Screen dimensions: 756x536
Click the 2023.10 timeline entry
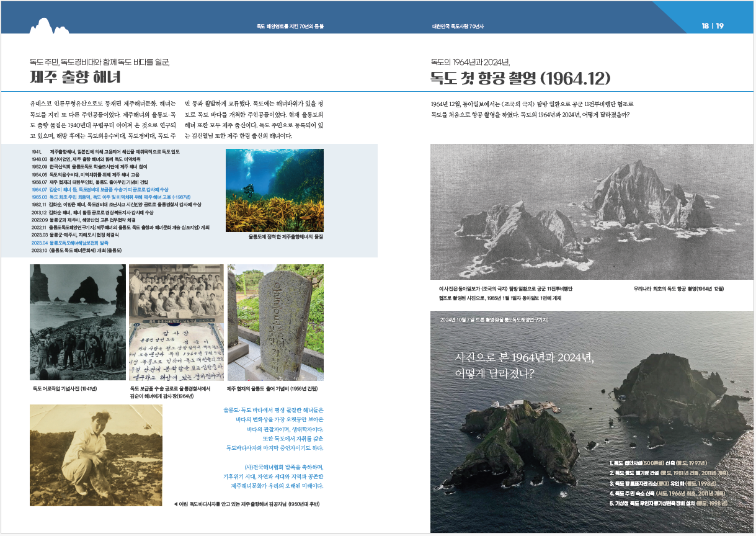point(77,251)
